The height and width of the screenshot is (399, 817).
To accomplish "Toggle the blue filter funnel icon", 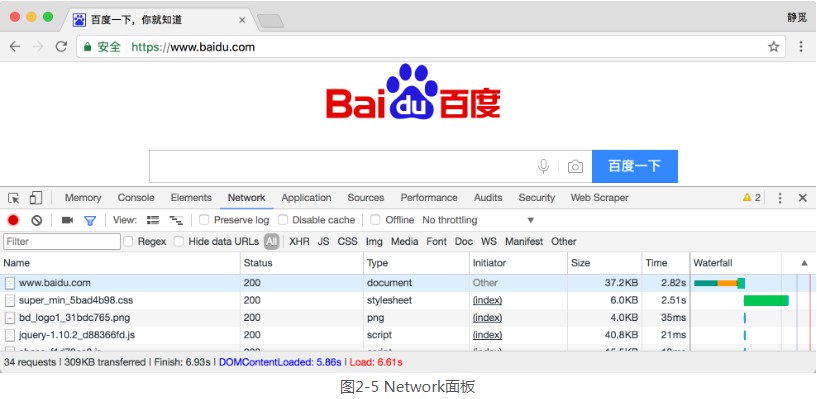I will (90, 221).
